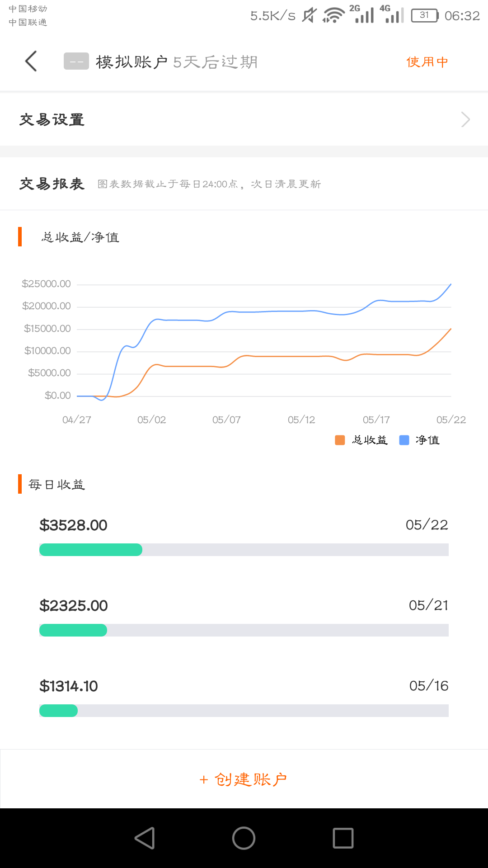Toggle 净值 blue legend series
The image size is (488, 868).
click(x=419, y=440)
